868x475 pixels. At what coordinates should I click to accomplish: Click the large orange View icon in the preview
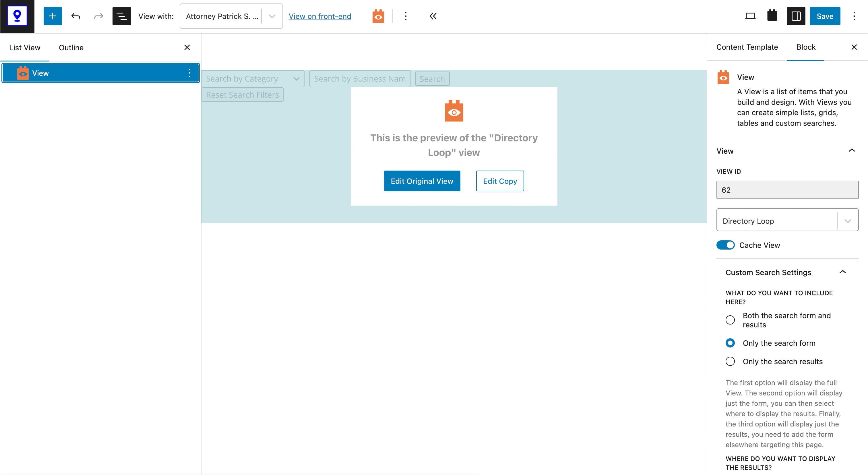(x=454, y=111)
